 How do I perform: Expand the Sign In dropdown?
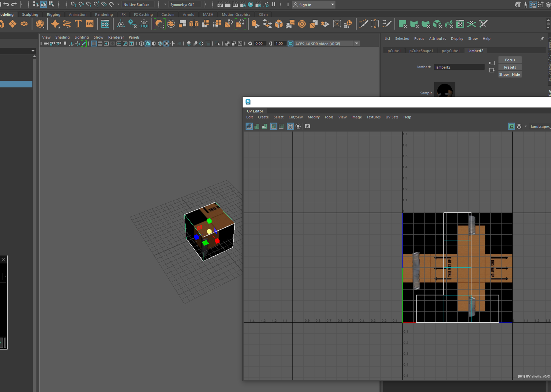tap(332, 5)
